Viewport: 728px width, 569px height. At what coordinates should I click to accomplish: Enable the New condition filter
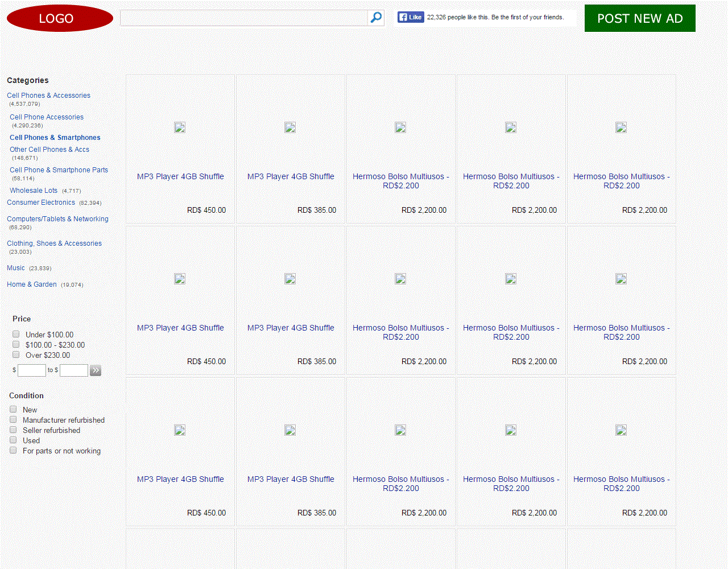pyautogui.click(x=13, y=409)
